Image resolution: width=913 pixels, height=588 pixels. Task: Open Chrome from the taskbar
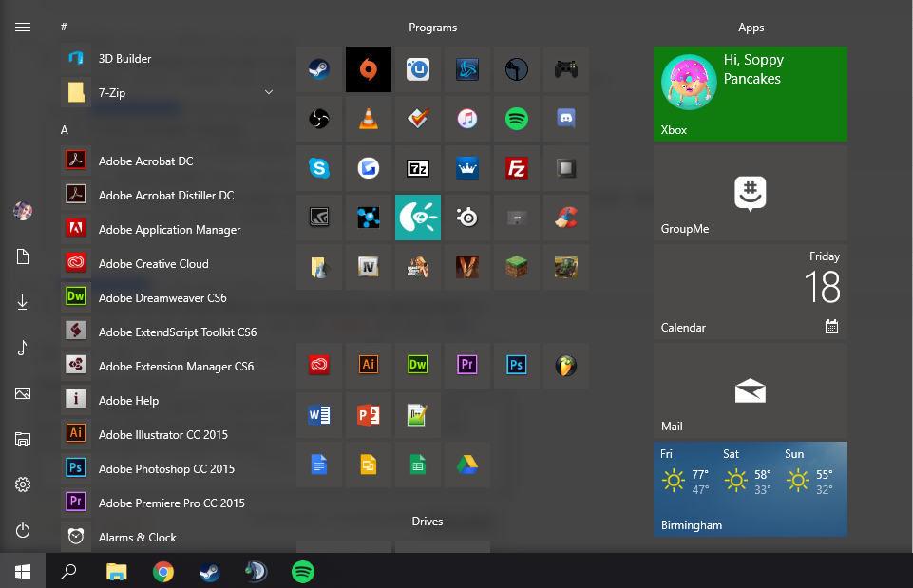pyautogui.click(x=162, y=571)
